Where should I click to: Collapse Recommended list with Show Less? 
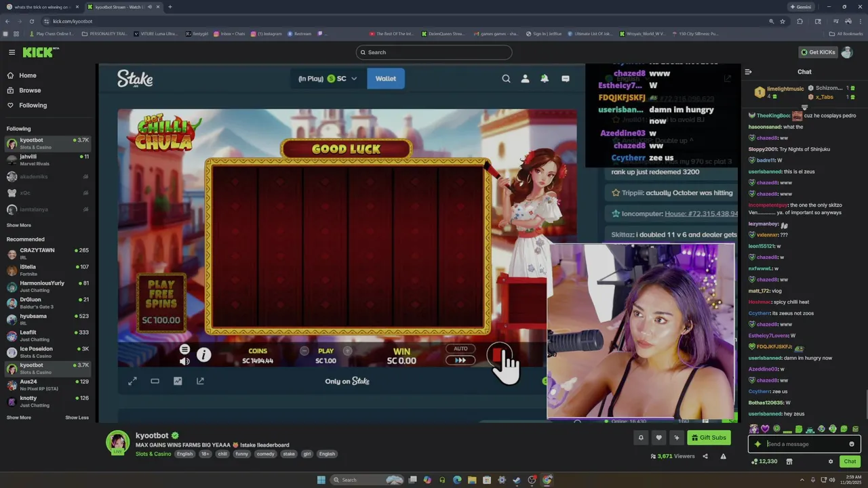77,418
